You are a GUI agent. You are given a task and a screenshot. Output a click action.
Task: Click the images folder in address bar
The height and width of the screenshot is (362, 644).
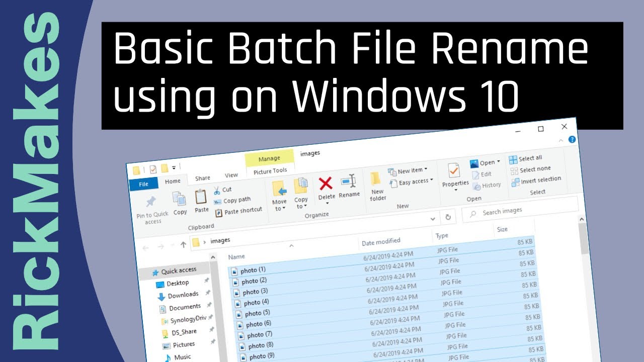click(220, 240)
